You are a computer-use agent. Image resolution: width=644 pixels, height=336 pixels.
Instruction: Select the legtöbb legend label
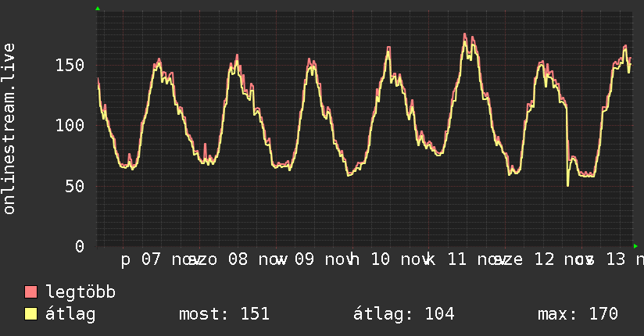(80, 292)
